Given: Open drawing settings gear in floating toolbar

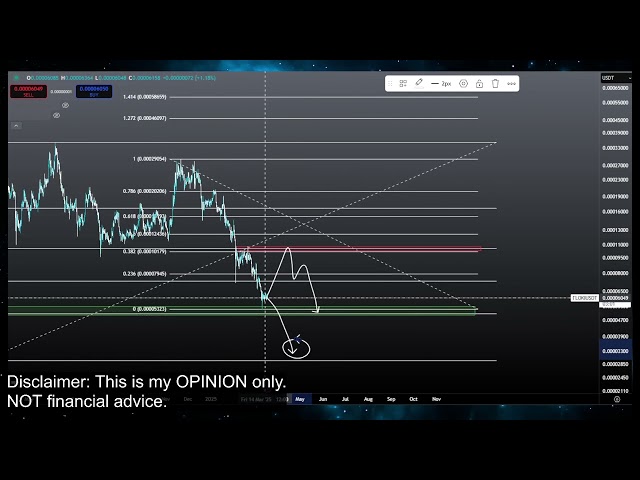Looking at the screenshot, I should 463,84.
